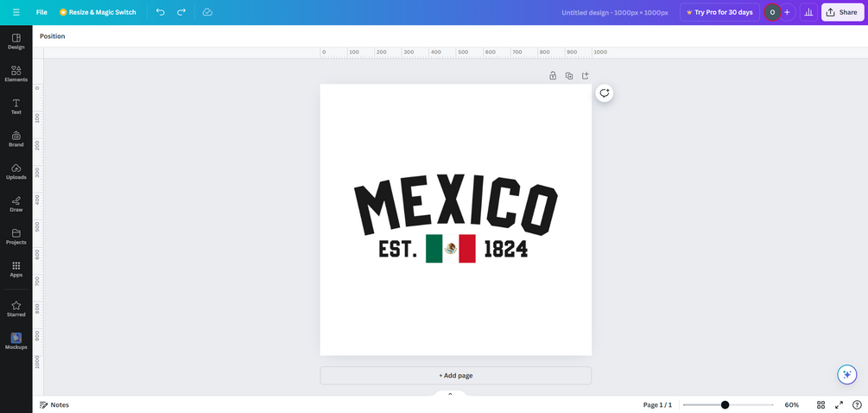This screenshot has height=413, width=868.
Task: Duplicate the page
Action: 569,76
